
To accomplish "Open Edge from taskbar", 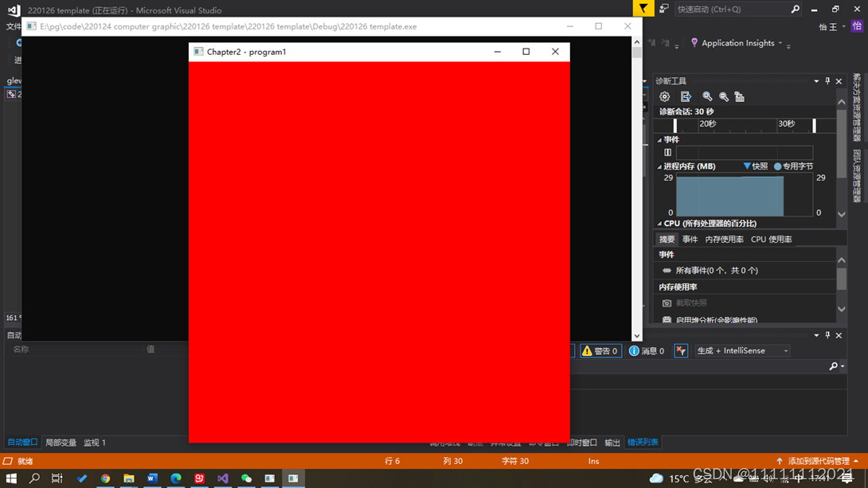I will [176, 478].
